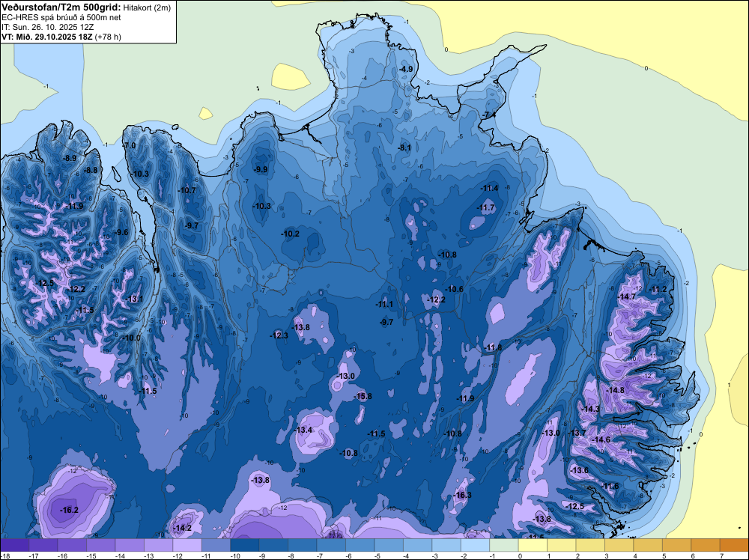749x560 pixels.
Task: Select the -13.4 temperature value
Action: point(303,430)
